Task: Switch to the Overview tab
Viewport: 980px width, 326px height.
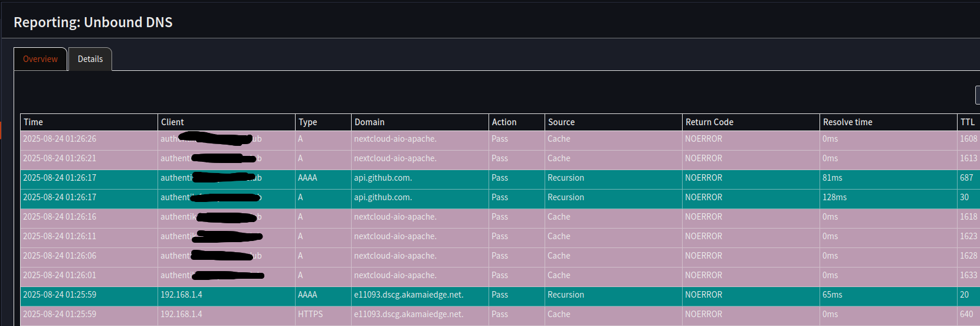Action: [x=40, y=59]
